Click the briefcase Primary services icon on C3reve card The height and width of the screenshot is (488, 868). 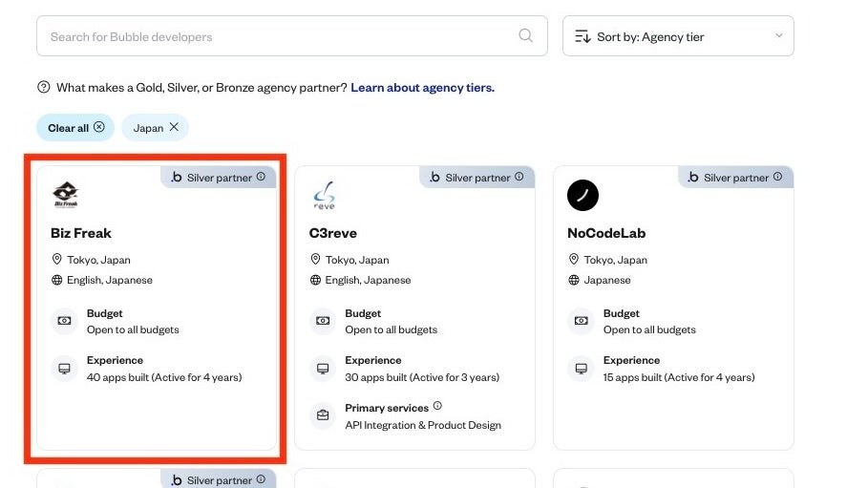point(323,415)
